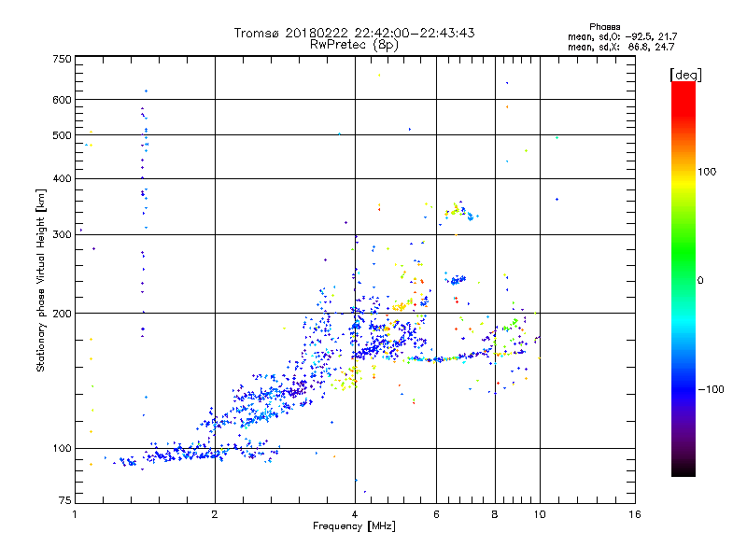
Task: Click the y-axis tick label '300'
Action: click(x=62, y=234)
